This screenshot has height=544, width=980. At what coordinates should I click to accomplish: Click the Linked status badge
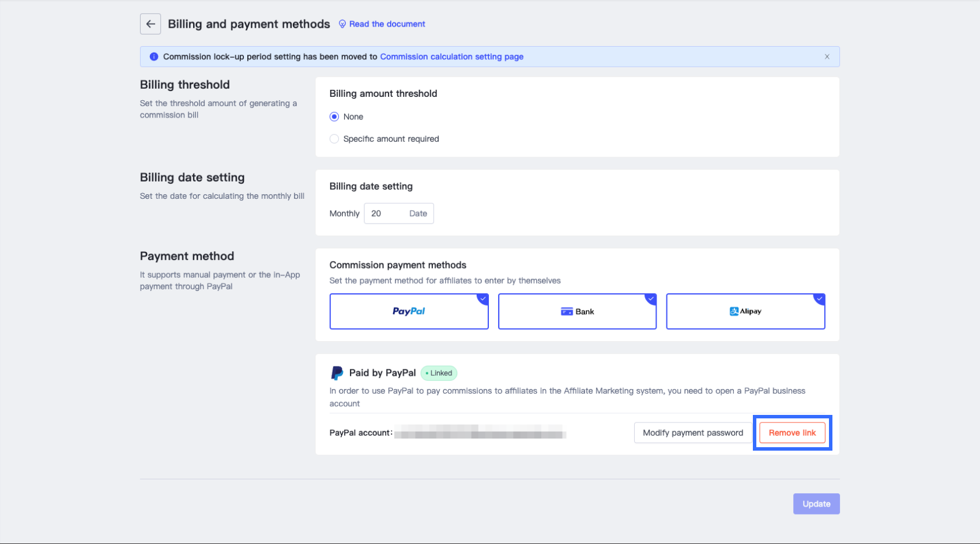click(x=439, y=373)
